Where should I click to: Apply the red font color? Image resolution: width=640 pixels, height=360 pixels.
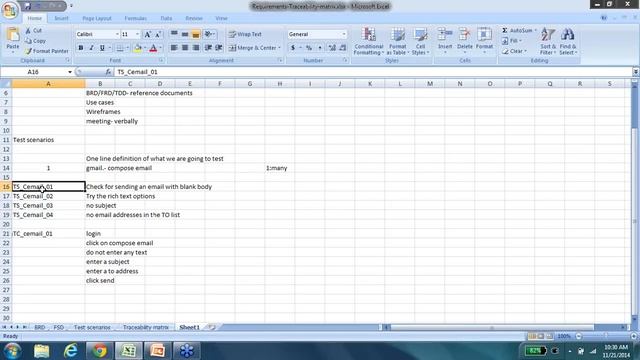153,48
